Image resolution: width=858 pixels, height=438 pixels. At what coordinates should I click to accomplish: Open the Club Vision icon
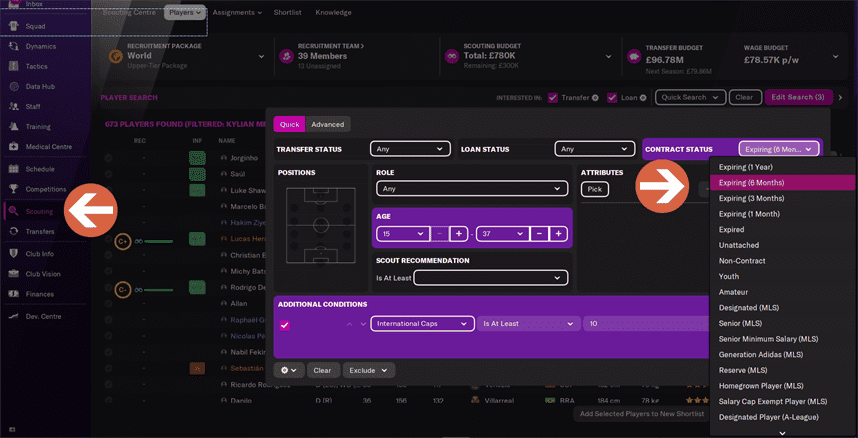(14, 274)
